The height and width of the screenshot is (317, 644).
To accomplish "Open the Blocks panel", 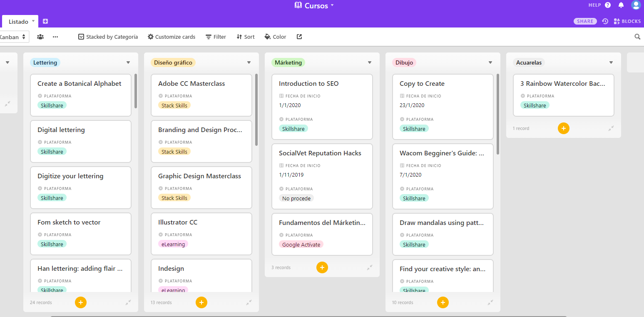I will (627, 21).
